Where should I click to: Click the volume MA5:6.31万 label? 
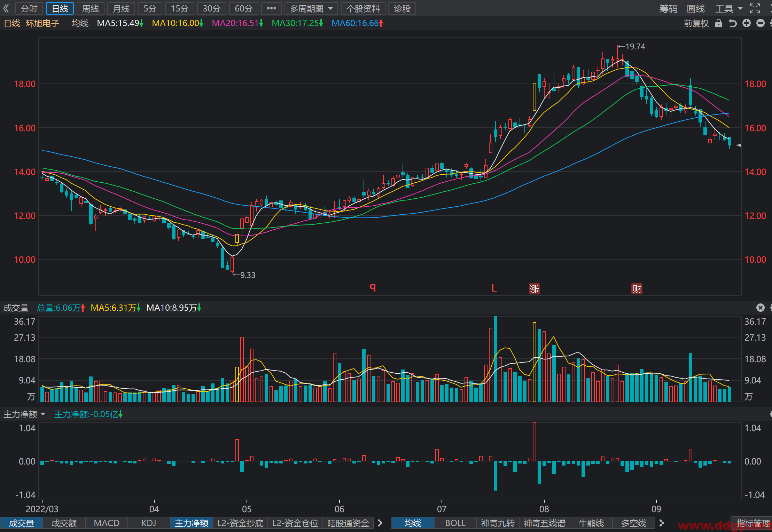click(116, 308)
